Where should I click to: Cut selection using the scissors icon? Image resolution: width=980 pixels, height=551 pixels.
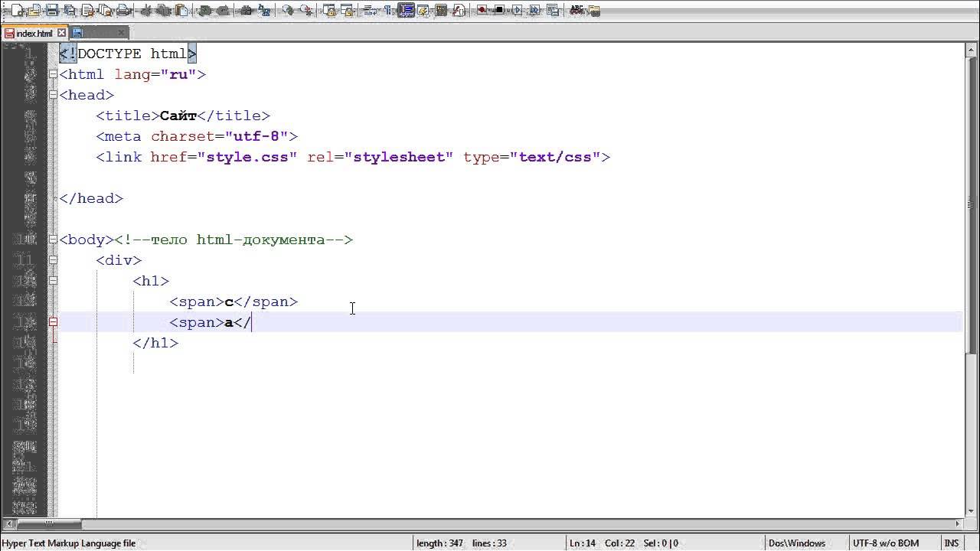pos(147,11)
